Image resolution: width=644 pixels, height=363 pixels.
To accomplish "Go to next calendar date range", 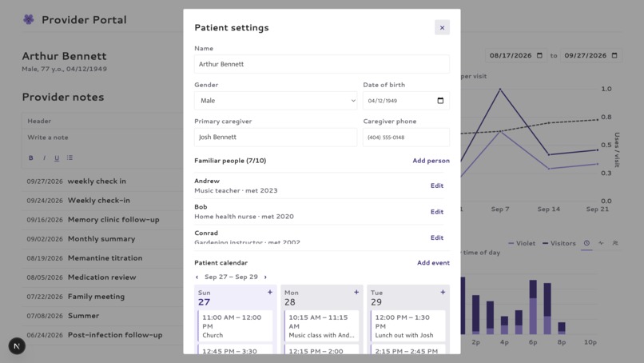I will 265,277.
